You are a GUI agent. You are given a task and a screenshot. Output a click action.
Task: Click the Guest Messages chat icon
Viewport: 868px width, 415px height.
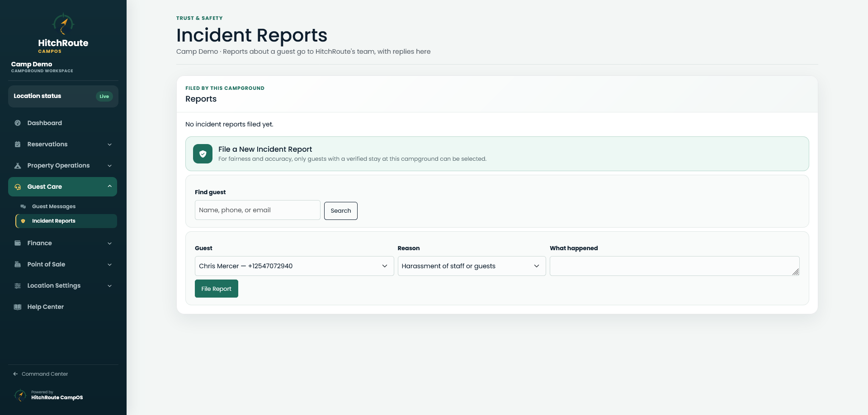coord(23,206)
